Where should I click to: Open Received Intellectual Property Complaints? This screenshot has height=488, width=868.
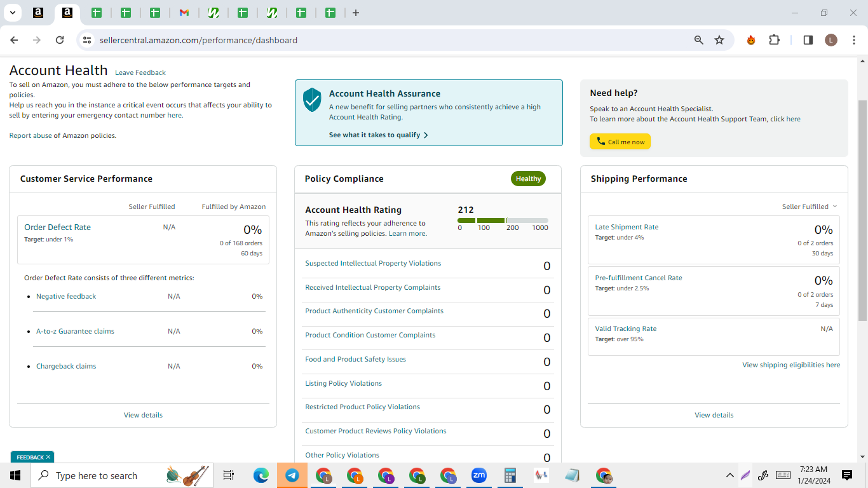(372, 287)
